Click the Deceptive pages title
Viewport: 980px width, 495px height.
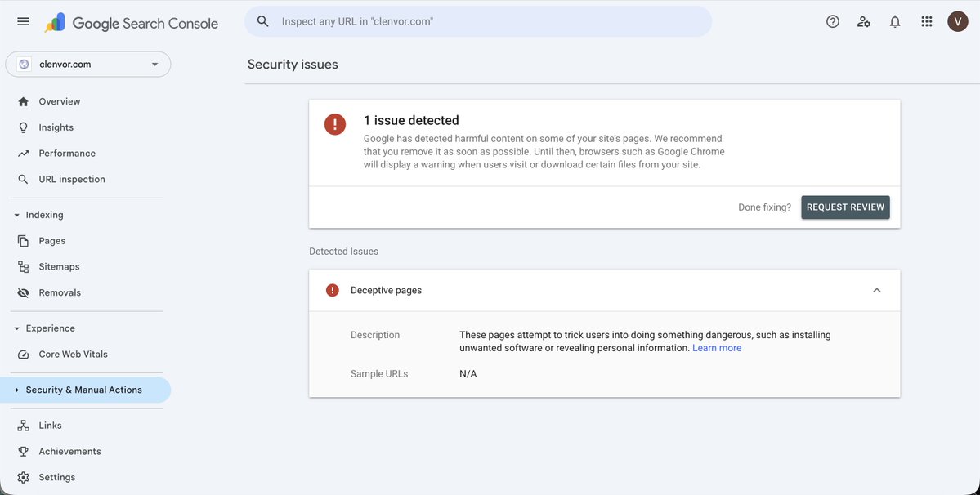(387, 290)
